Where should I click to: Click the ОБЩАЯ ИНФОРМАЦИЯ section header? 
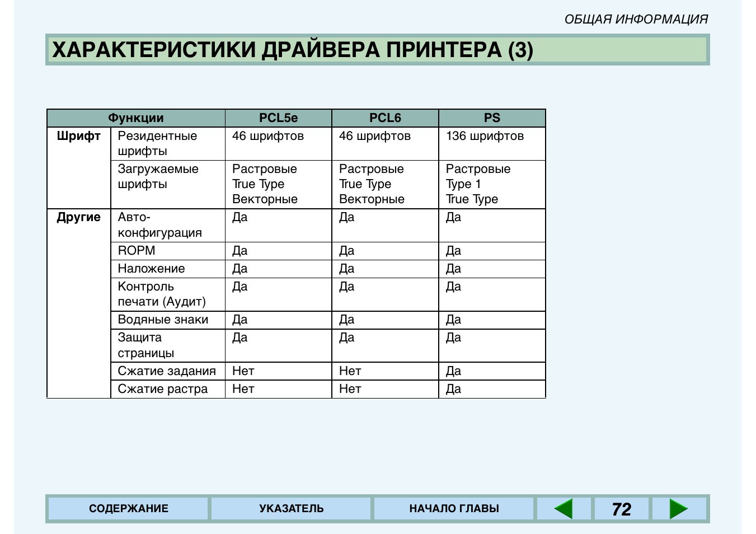(636, 20)
